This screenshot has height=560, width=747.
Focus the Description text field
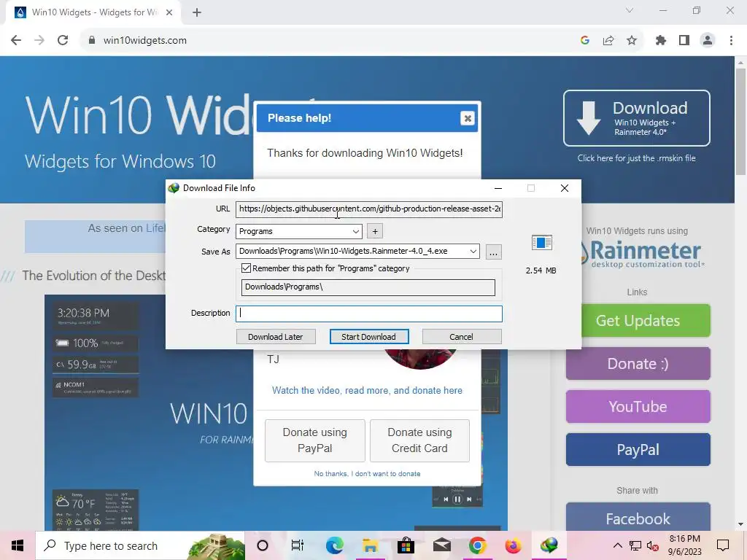[368, 314]
